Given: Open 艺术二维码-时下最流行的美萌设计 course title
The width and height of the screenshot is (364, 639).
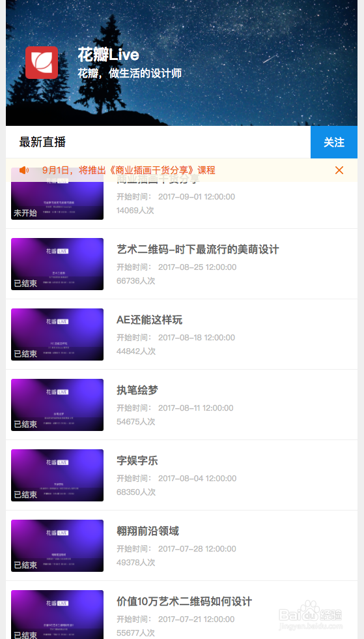Looking at the screenshot, I should 198,249.
